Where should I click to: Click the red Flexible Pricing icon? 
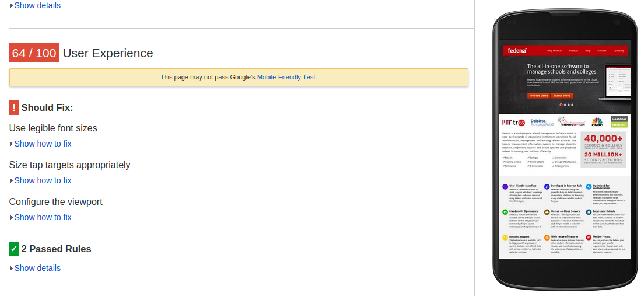point(589,238)
